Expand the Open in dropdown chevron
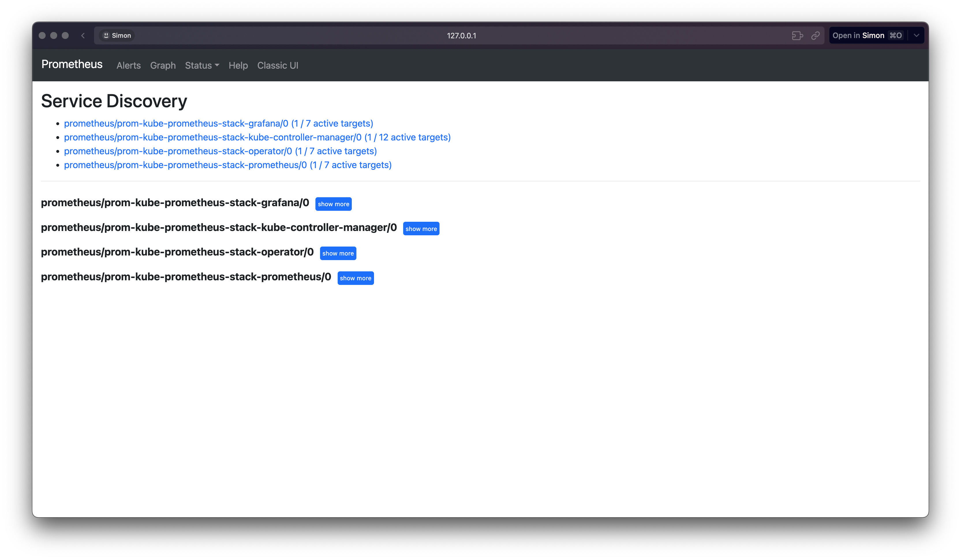961x560 pixels. coord(916,35)
